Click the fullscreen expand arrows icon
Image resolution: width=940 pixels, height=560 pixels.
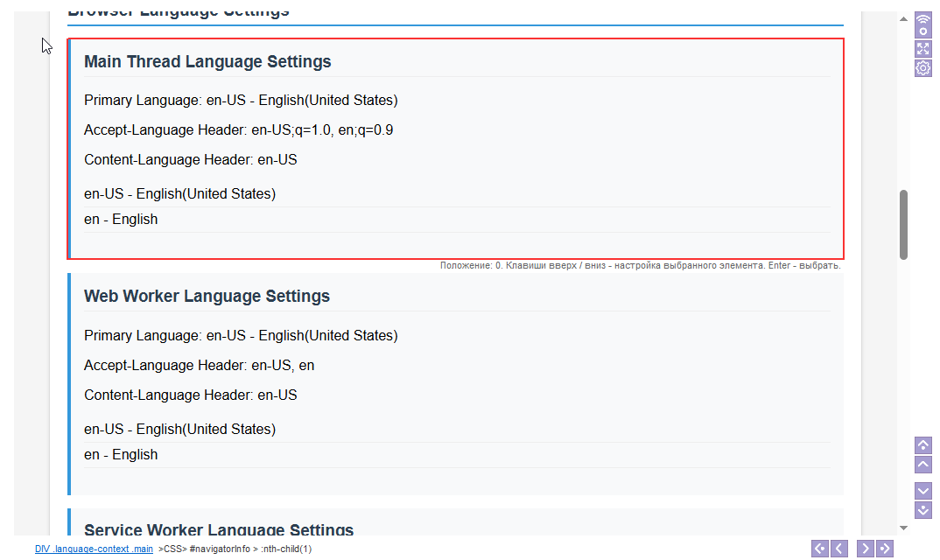(922, 48)
